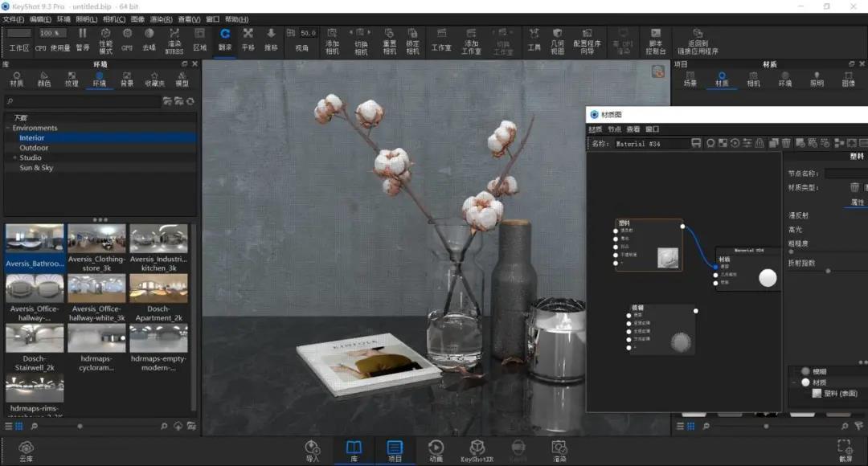Screen dimensions: 868x466
Task: Open the KeyShotXR wizard
Action: (477, 451)
